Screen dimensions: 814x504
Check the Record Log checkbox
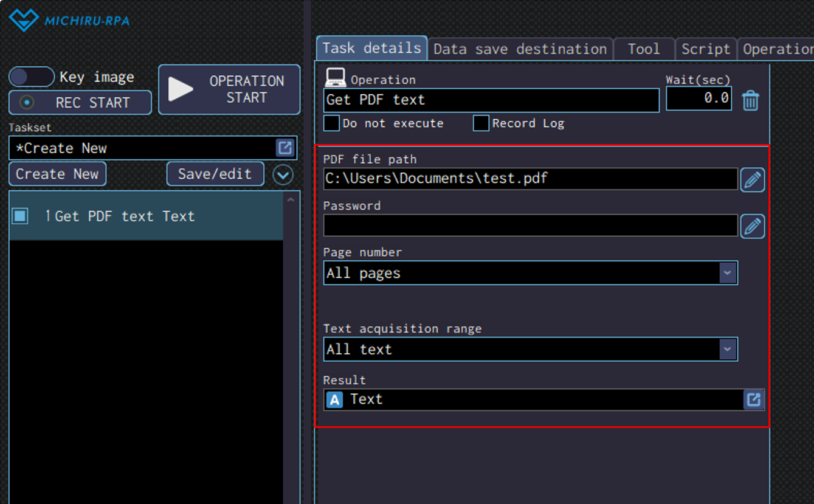pos(481,123)
